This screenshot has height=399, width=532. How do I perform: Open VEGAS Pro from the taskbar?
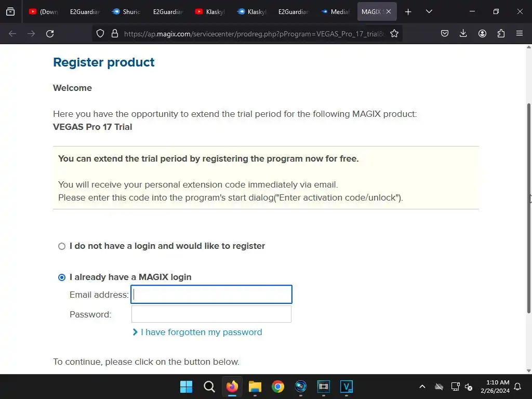(347, 387)
